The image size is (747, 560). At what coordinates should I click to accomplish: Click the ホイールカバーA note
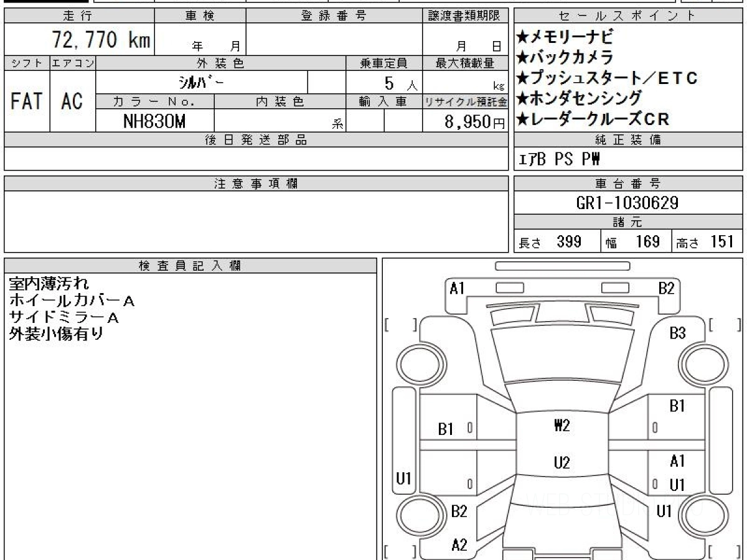72,301
